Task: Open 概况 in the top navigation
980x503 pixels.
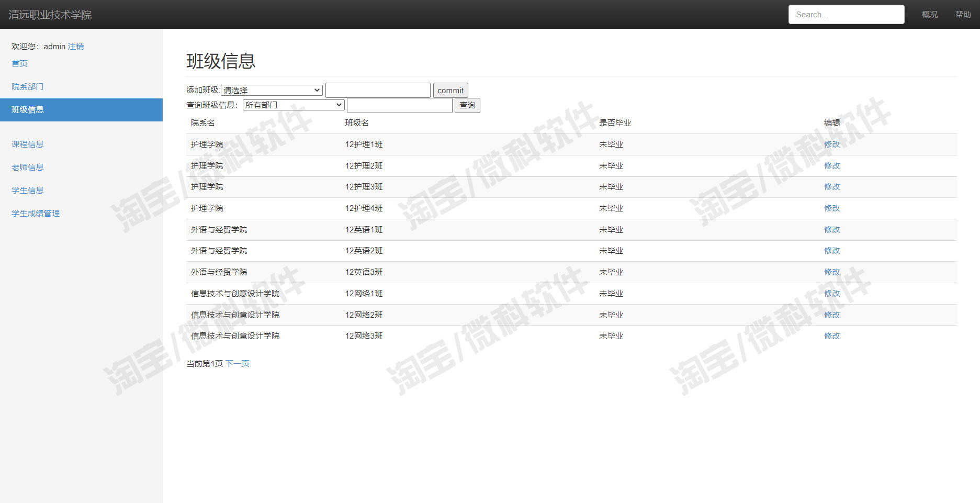Action: pyautogui.click(x=930, y=15)
